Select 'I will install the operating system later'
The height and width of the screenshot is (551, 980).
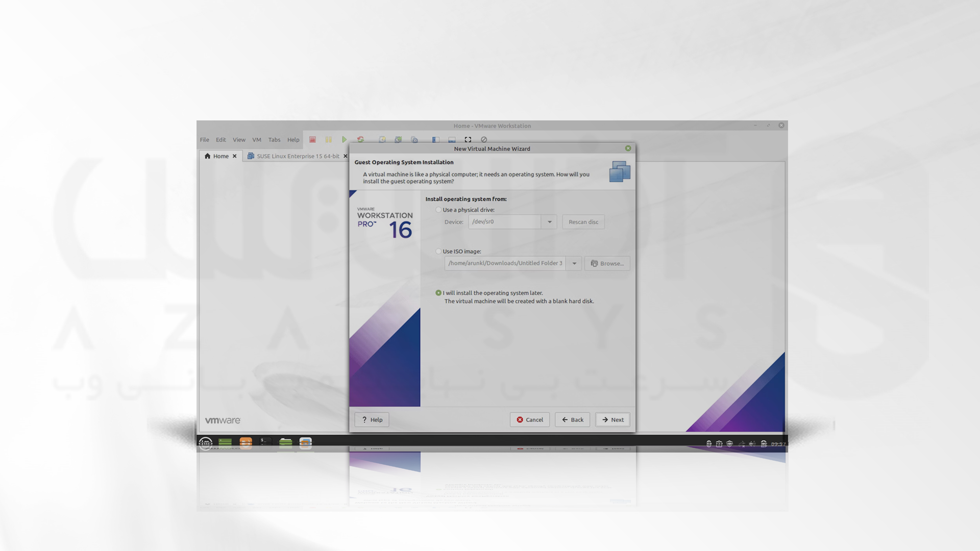click(437, 293)
